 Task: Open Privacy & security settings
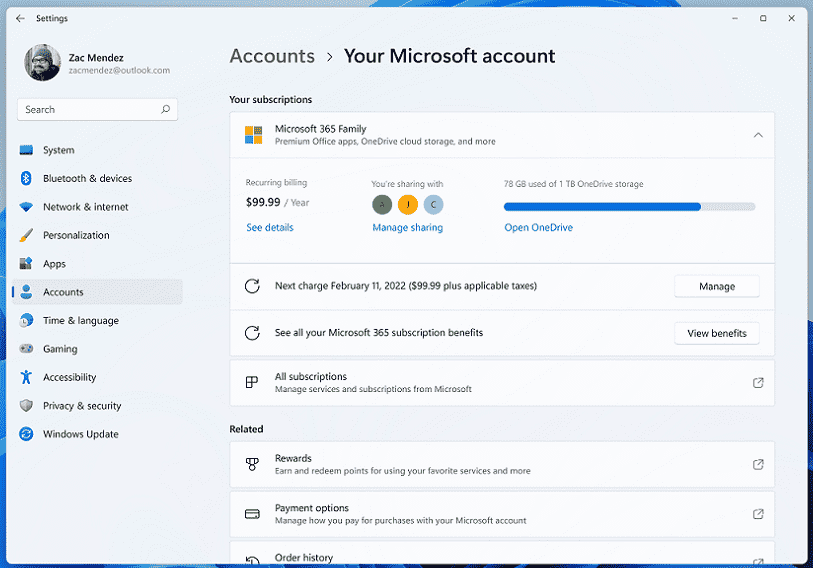pos(97,406)
